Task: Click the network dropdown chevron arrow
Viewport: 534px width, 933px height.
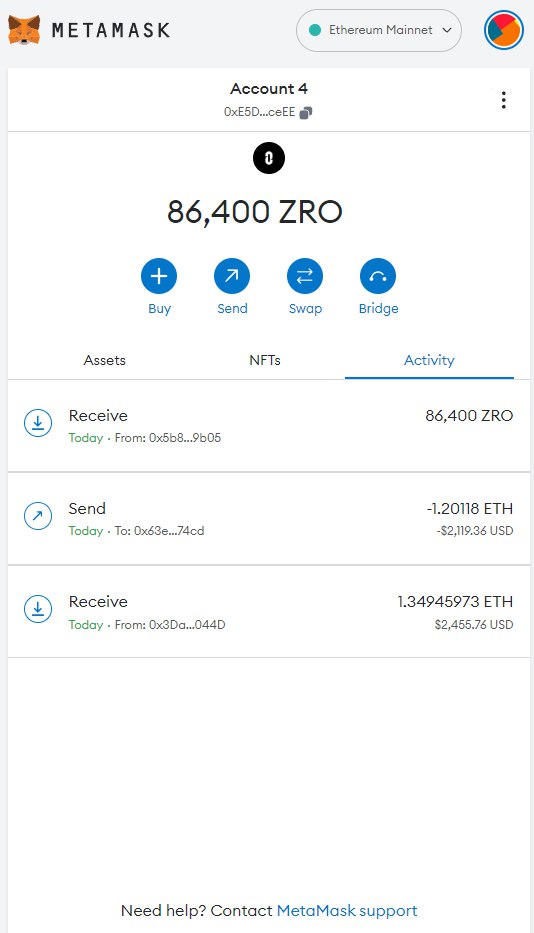Action: (446, 30)
